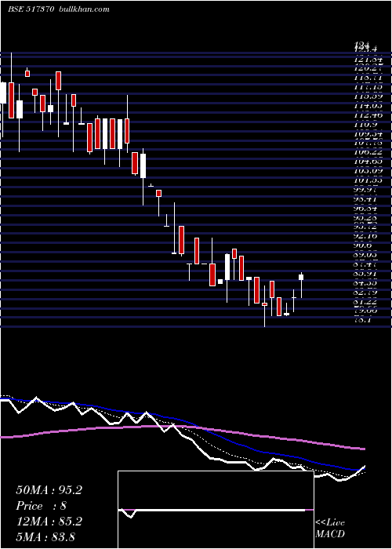Click the 5MA : 83.8 readout
This screenshot has width=392, height=549.
[45, 536]
